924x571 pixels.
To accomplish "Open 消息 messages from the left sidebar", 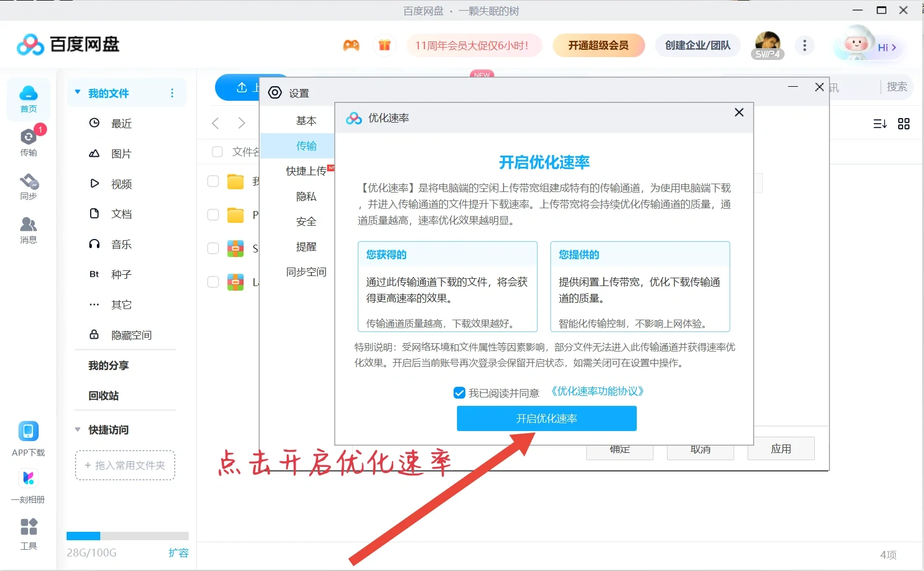I will click(29, 228).
